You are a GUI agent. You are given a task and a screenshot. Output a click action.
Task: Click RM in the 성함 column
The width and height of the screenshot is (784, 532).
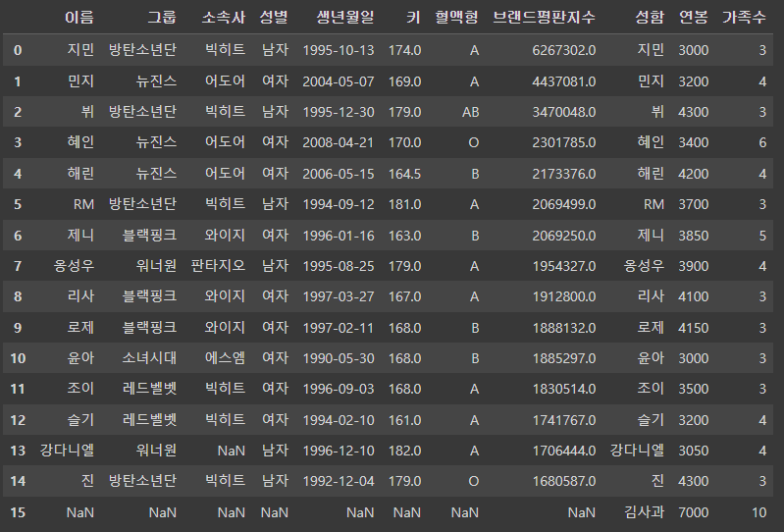[x=653, y=204]
